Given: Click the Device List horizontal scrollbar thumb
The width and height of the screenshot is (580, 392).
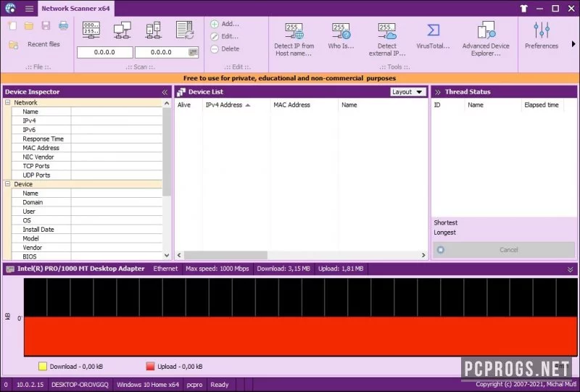Looking at the screenshot, I should pyautogui.click(x=225, y=255).
